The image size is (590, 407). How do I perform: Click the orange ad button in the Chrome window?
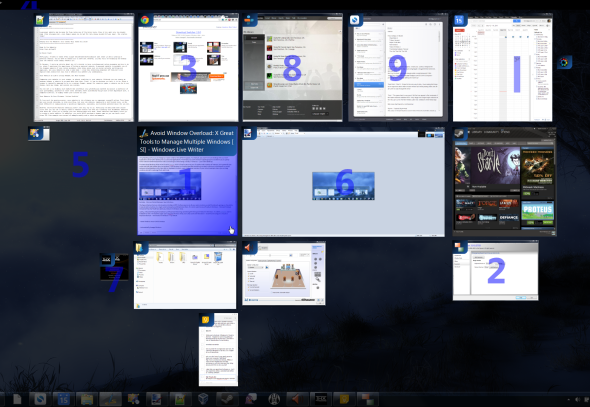click(216, 76)
